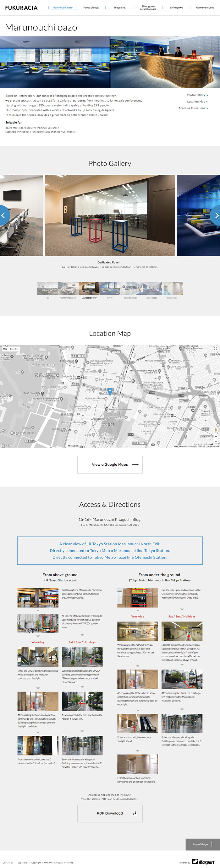Viewport: 220px width, 868px height.
Task: Select the Interior design gallery thumbnail
Action: (131, 288)
